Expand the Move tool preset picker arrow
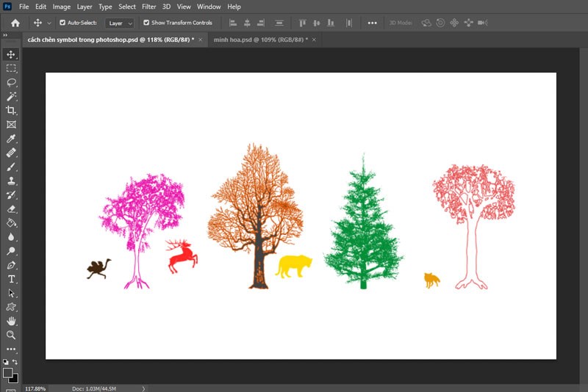 (x=49, y=23)
